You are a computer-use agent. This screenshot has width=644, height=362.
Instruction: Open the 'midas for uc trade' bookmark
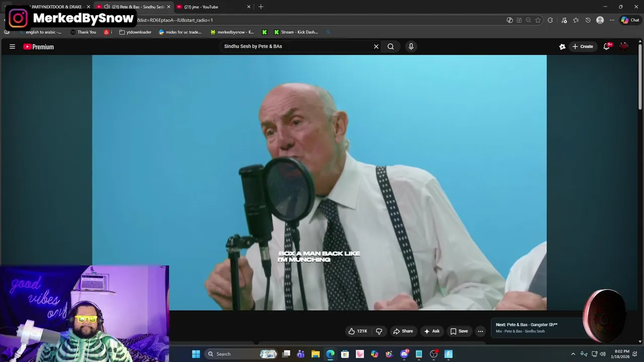point(180,32)
